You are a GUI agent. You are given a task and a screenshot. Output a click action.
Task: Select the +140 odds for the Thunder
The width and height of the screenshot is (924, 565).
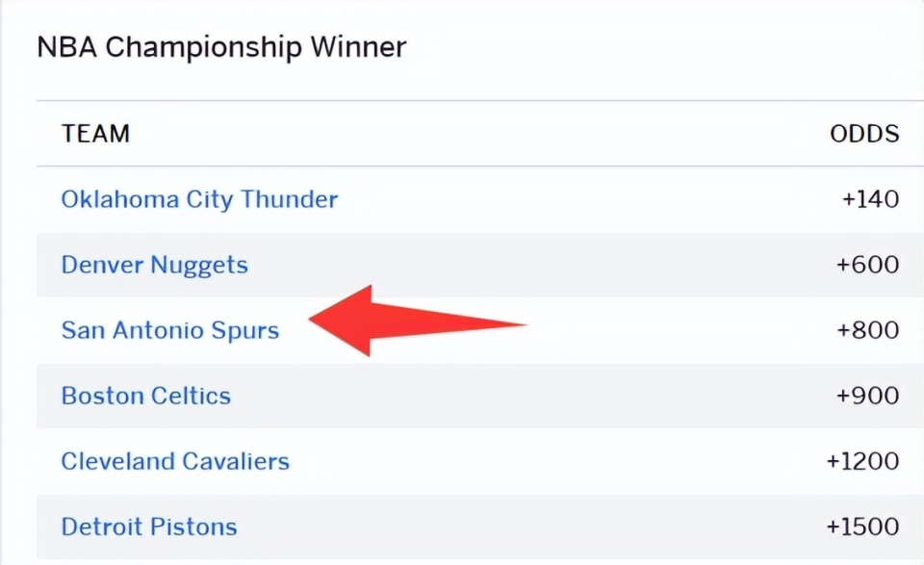[x=870, y=199]
